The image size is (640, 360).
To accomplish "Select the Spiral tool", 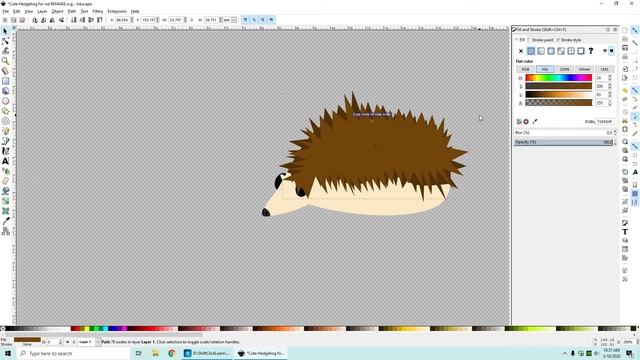I will [x=5, y=121].
